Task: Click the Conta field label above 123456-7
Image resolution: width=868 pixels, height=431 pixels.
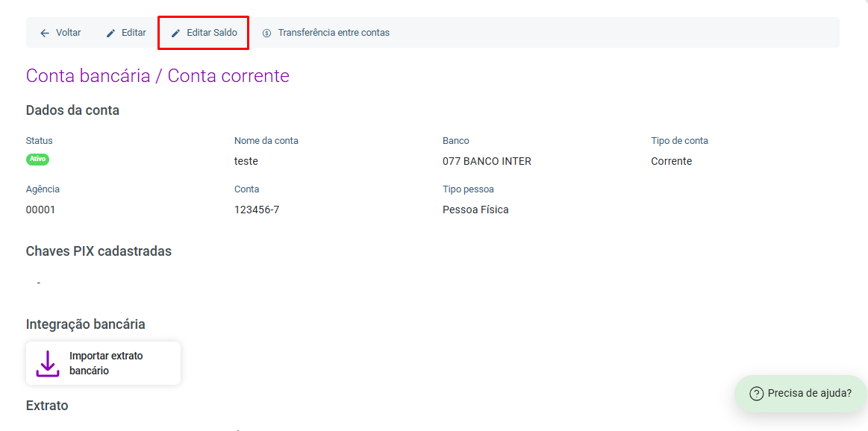Action: tap(247, 189)
